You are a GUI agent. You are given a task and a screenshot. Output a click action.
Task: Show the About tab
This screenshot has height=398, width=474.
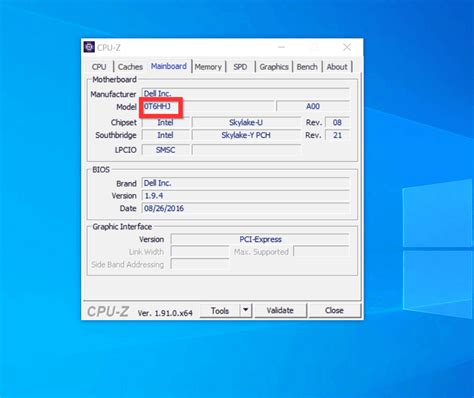[337, 67]
